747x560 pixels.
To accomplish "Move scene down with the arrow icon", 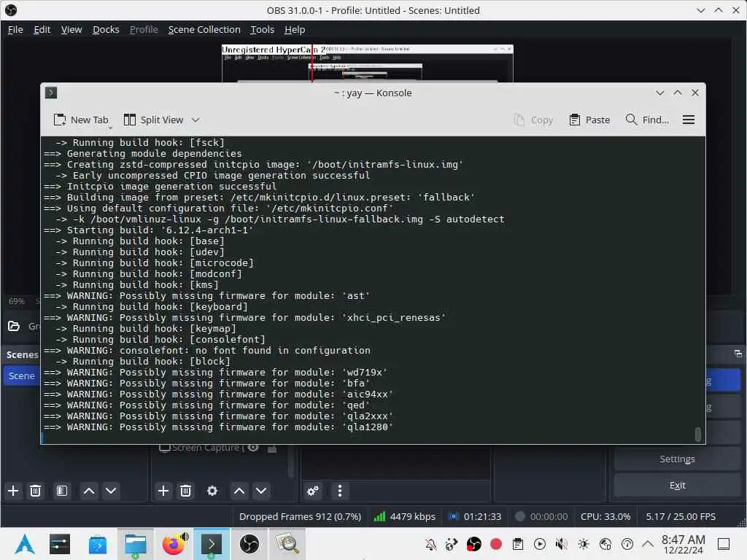I will pyautogui.click(x=111, y=491).
